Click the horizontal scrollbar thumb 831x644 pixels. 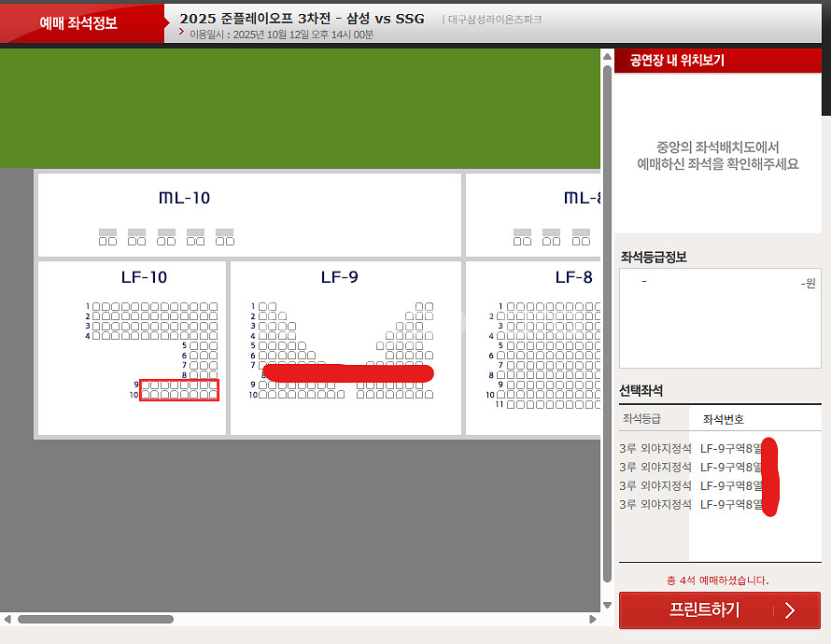(x=121, y=619)
